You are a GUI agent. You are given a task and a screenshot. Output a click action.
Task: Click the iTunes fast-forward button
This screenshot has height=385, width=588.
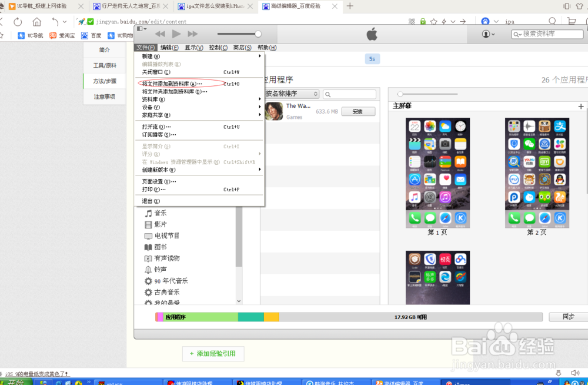(193, 34)
